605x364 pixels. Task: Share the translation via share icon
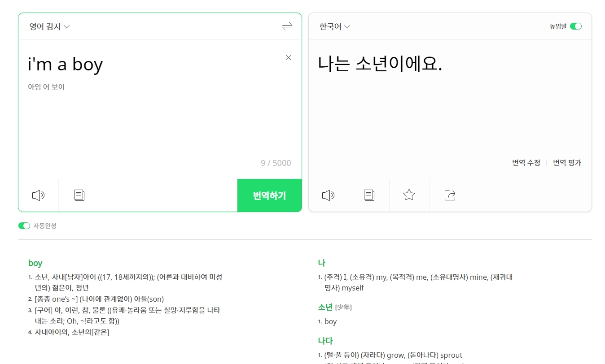click(449, 195)
